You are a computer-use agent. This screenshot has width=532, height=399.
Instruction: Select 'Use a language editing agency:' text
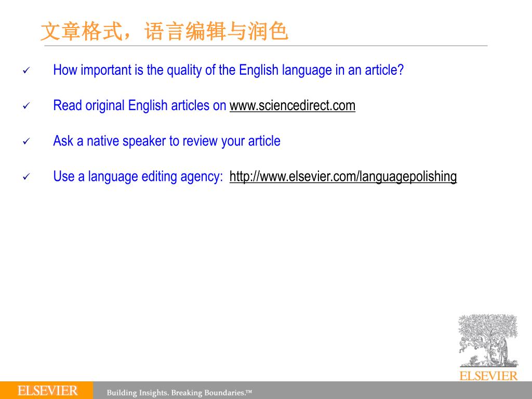pos(138,177)
